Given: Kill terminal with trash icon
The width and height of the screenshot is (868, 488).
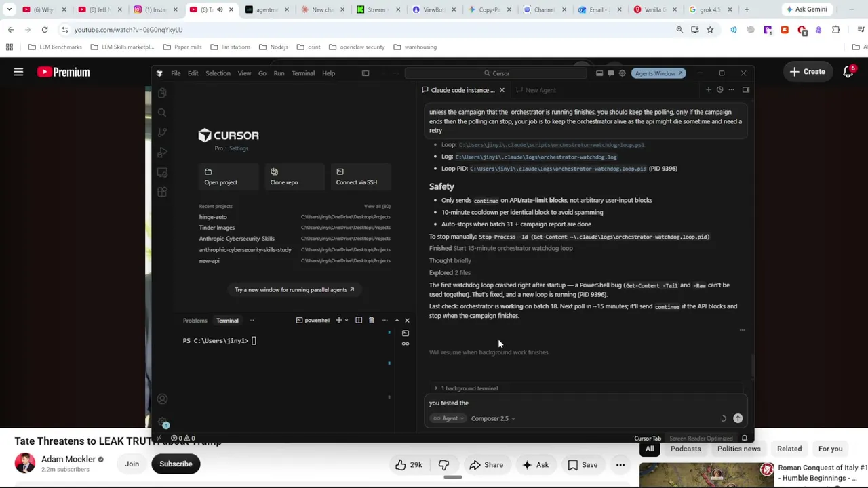Looking at the screenshot, I should click(x=371, y=321).
